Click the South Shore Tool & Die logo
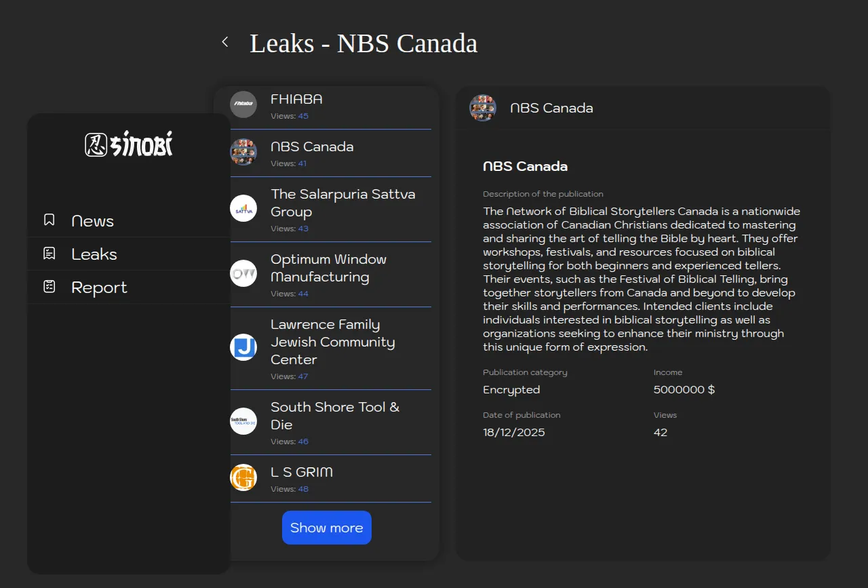The height and width of the screenshot is (588, 868). click(243, 421)
